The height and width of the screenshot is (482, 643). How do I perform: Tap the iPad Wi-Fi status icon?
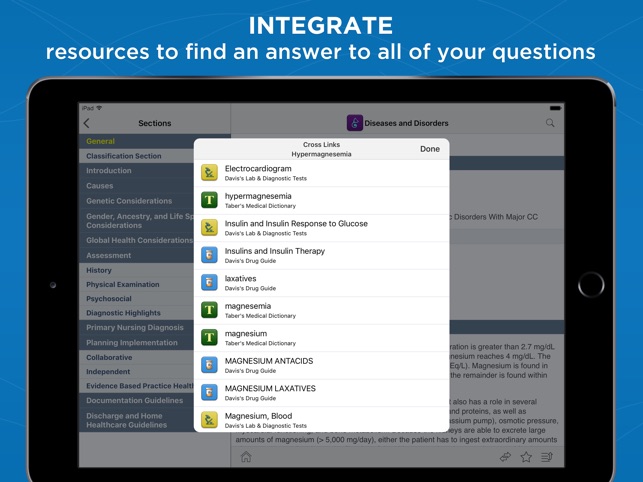click(99, 108)
